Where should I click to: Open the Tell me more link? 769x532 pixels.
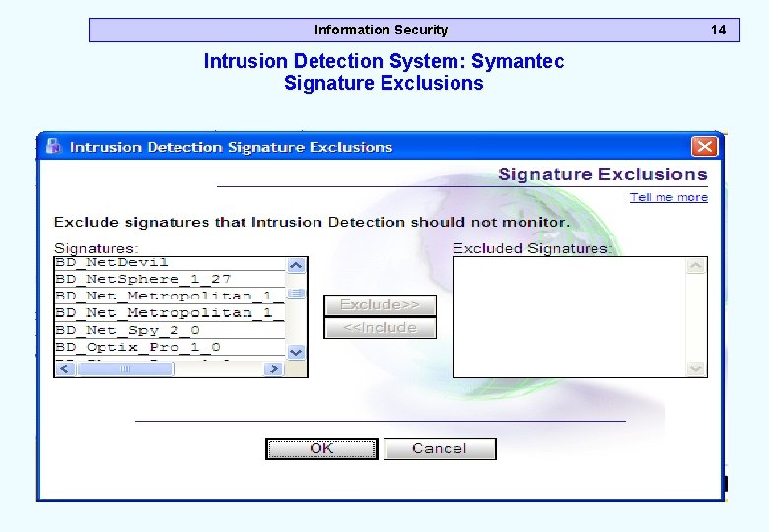(x=668, y=197)
